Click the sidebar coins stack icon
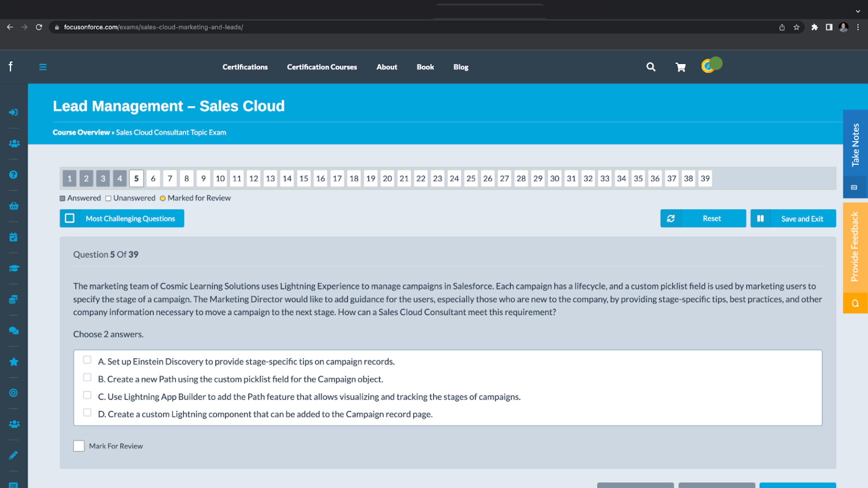Viewport: 868px width, 488px height. click(x=13, y=300)
